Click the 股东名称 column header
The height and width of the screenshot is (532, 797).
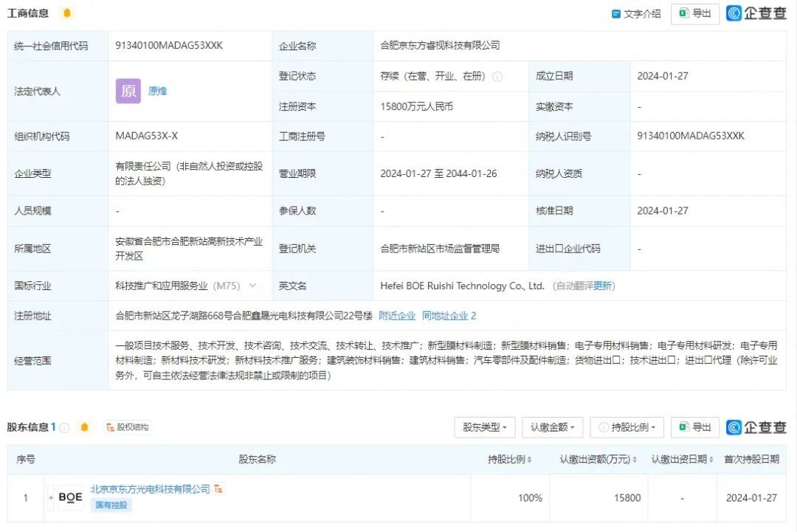tap(258, 460)
